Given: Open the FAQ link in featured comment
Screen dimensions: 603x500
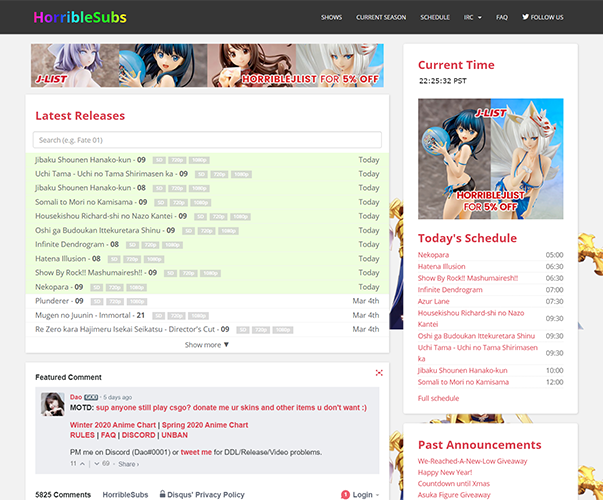Looking at the screenshot, I should [108, 435].
